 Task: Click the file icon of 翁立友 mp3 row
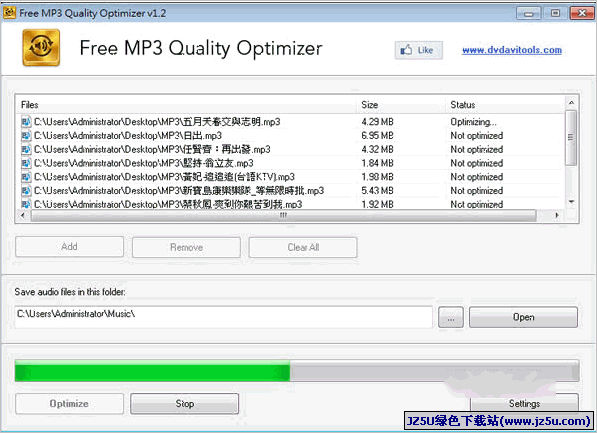[x=26, y=163]
